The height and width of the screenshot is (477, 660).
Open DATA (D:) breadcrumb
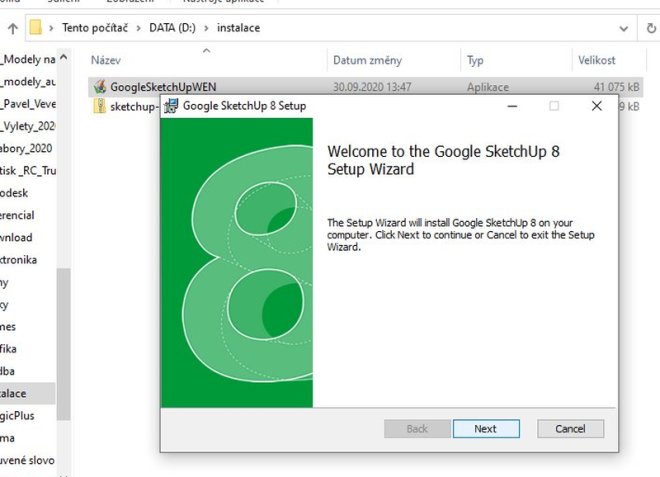173,28
